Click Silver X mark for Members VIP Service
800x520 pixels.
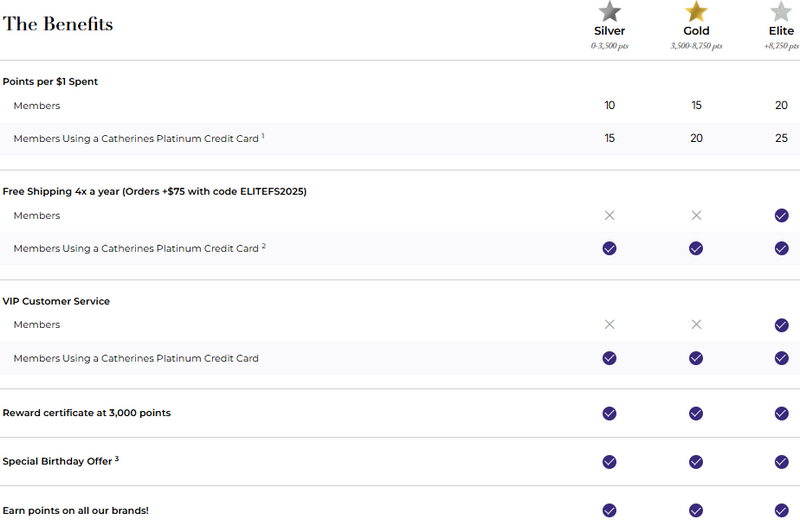click(609, 324)
